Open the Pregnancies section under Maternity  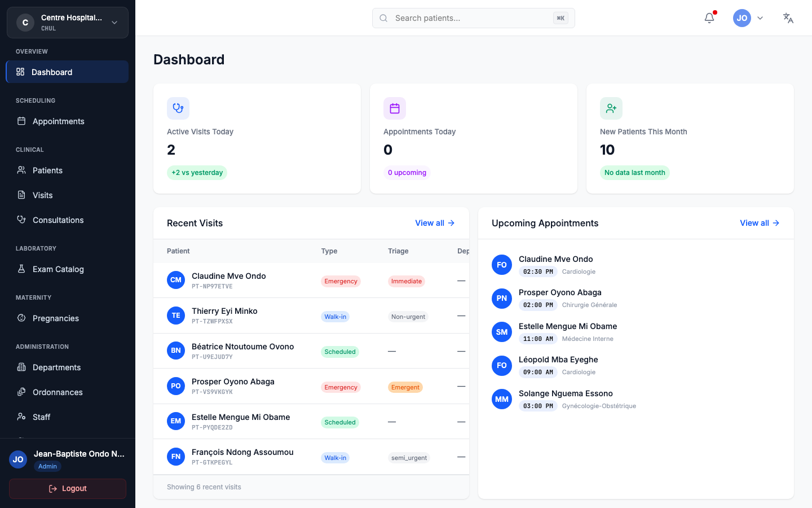click(x=22, y=318)
